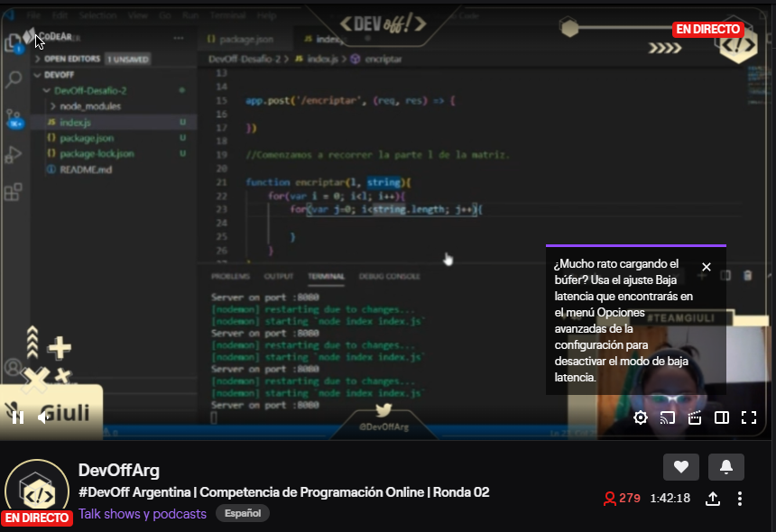
Task: Select DEBUG CONSOLE panel tab
Action: pos(389,277)
